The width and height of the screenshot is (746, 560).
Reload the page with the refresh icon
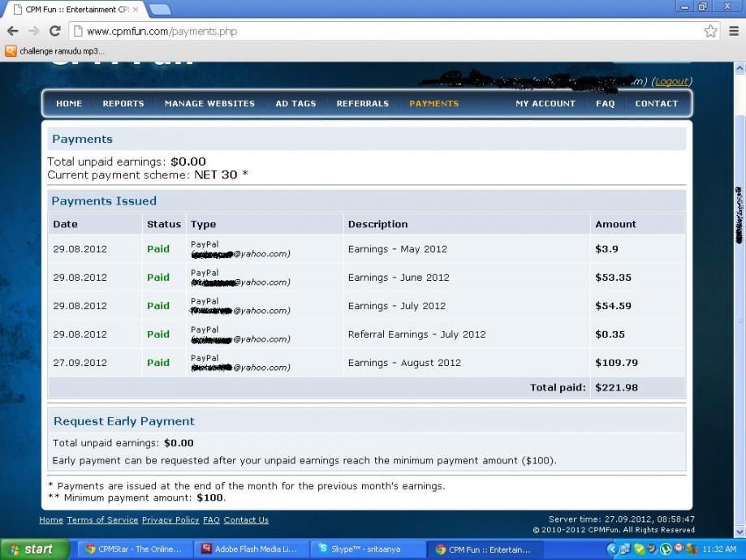click(x=54, y=32)
